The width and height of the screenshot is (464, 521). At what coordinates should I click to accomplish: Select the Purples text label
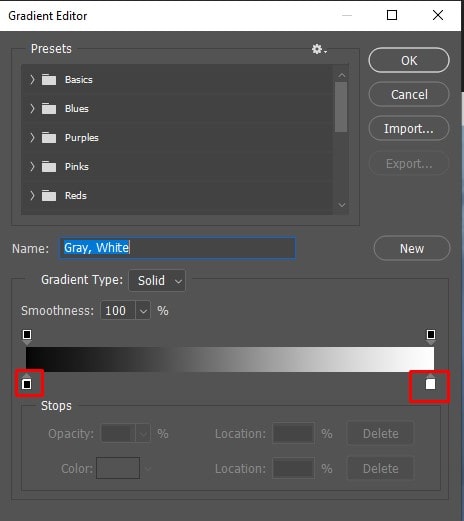[82, 138]
